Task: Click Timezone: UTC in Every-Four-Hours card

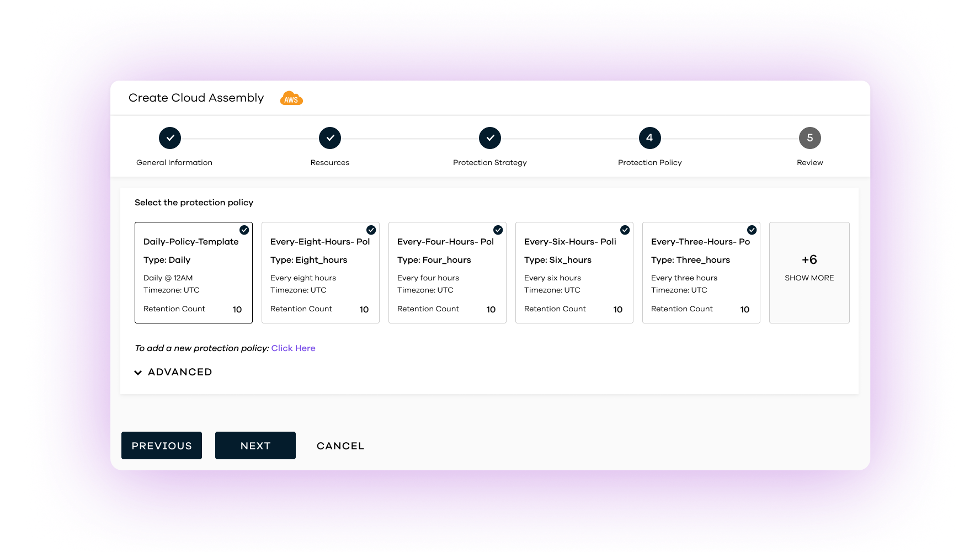Action: (425, 290)
